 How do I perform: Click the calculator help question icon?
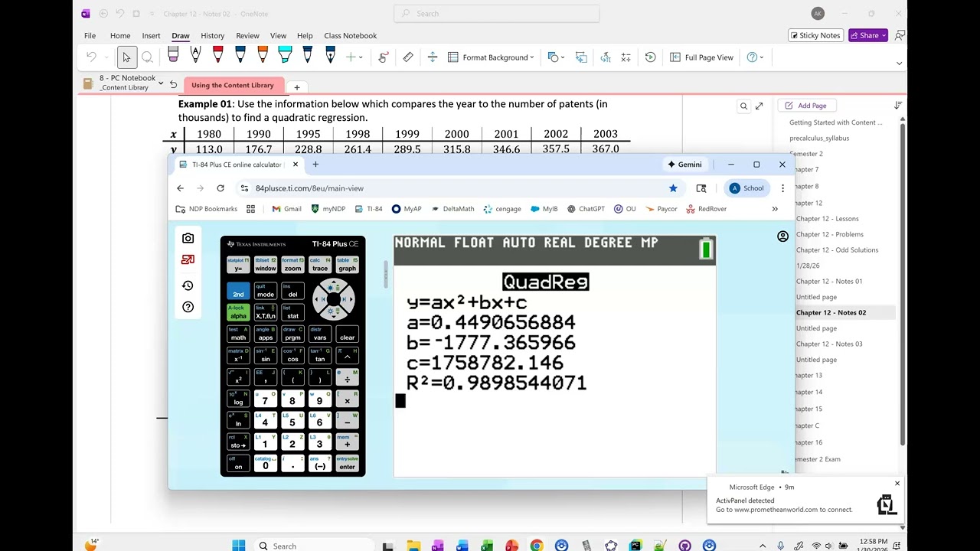[188, 307]
